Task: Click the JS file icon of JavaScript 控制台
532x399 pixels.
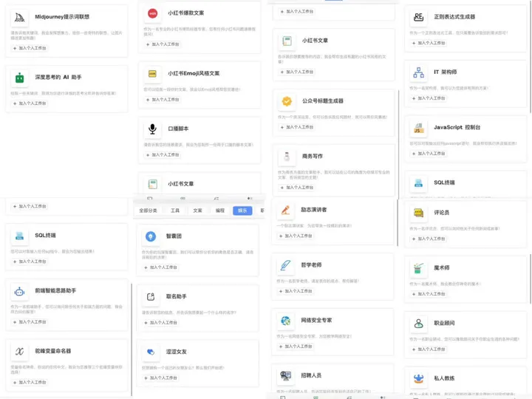Action: (419, 128)
